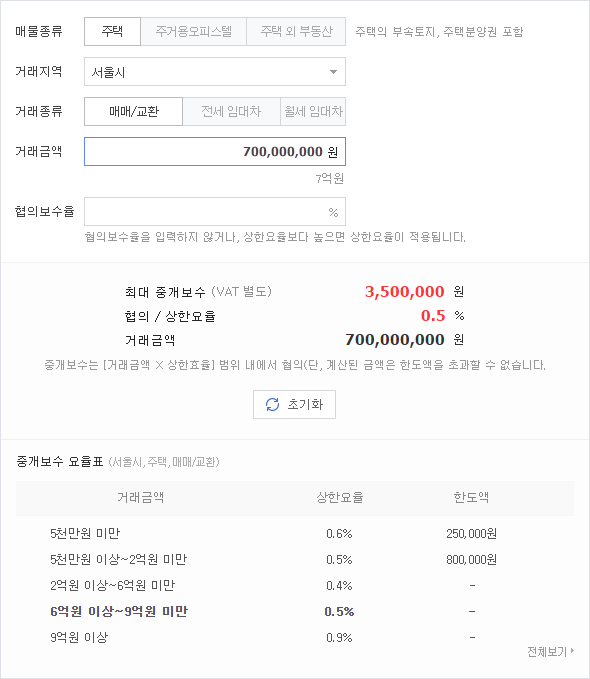Focus the 협의보수율 percentage input field
The image size is (590, 679).
215,212
